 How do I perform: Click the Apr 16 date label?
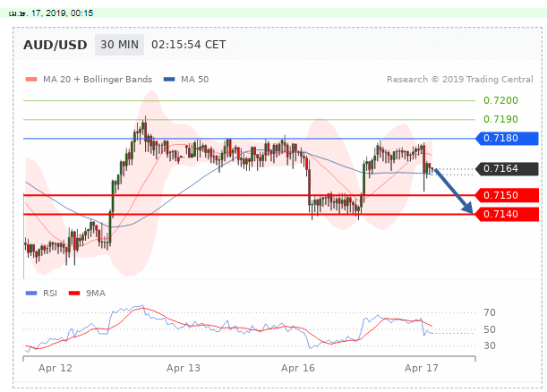tap(298, 368)
